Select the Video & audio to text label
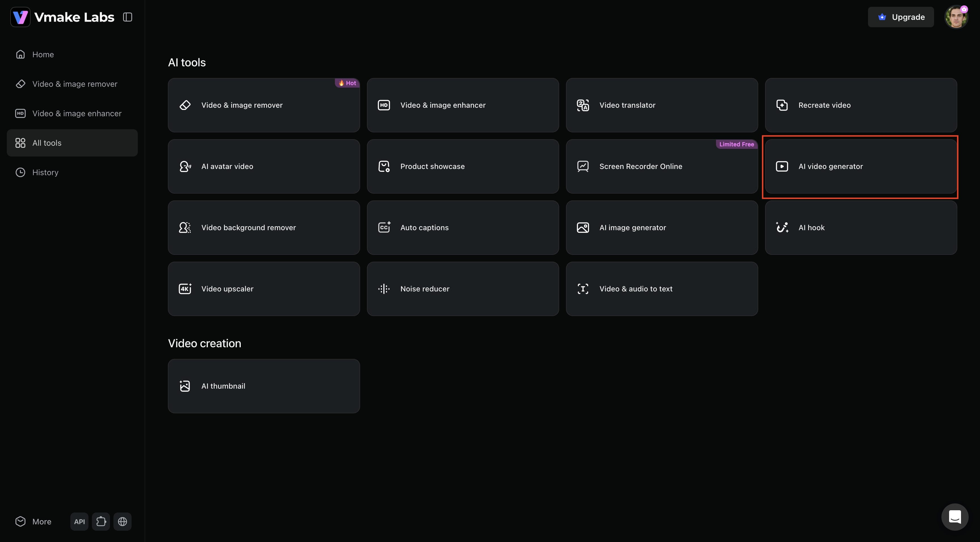 click(x=636, y=289)
